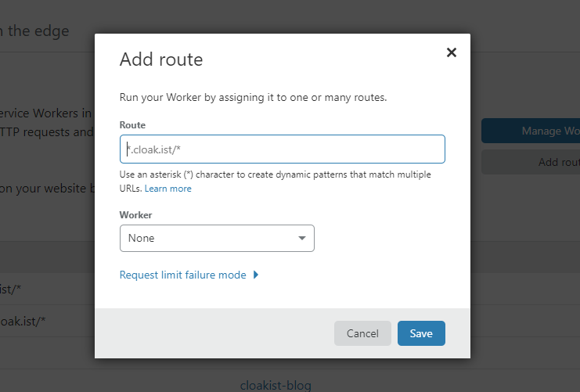The width and height of the screenshot is (580, 392).
Task: Click the Add route button behind dialog
Action: coord(531,162)
